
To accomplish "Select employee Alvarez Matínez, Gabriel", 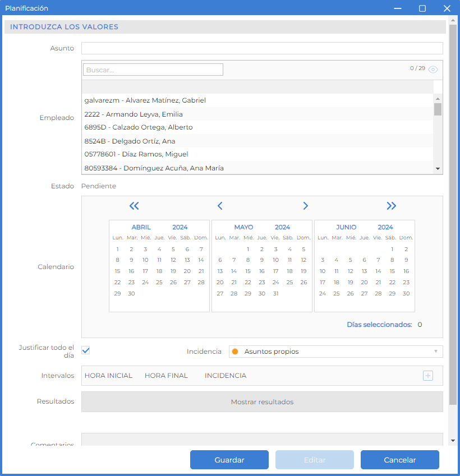I will 257,100.
